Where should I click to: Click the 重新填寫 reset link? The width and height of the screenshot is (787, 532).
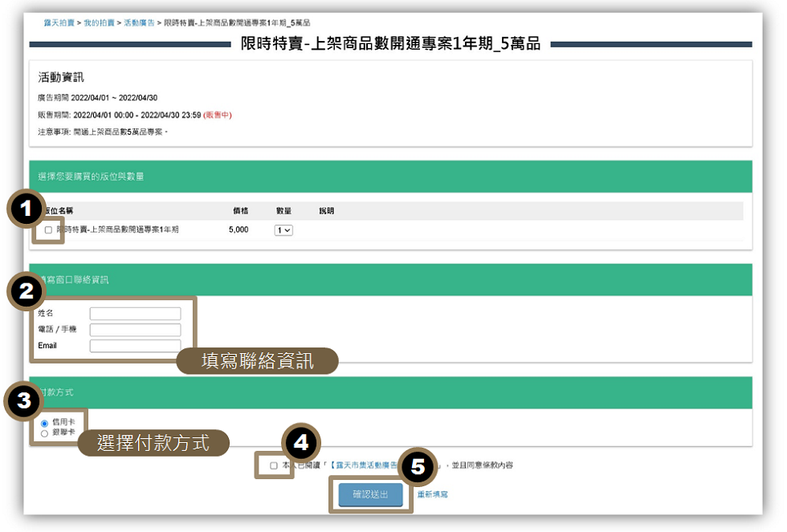tap(432, 495)
